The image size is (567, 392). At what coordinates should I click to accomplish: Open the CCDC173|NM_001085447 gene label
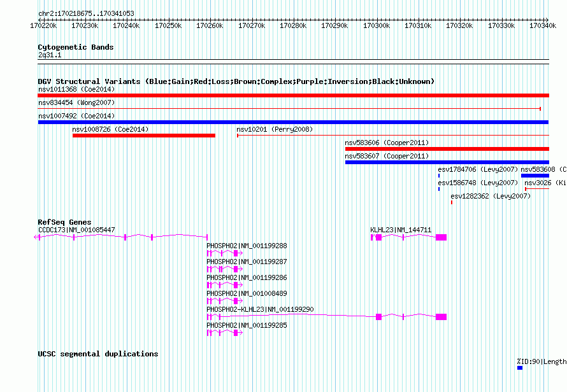(x=76, y=230)
